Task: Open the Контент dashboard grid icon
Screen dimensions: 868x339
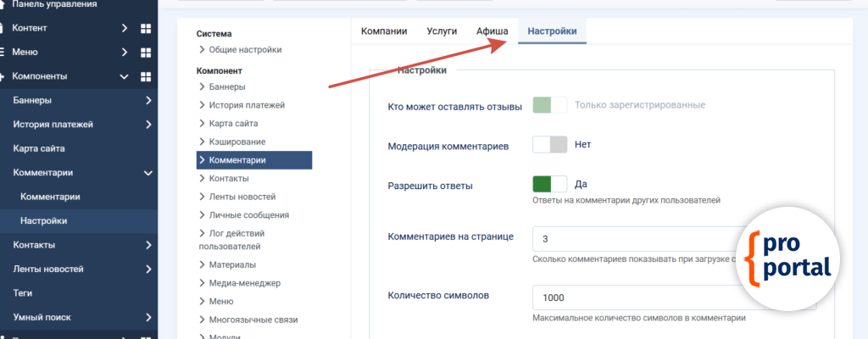Action: click(145, 28)
